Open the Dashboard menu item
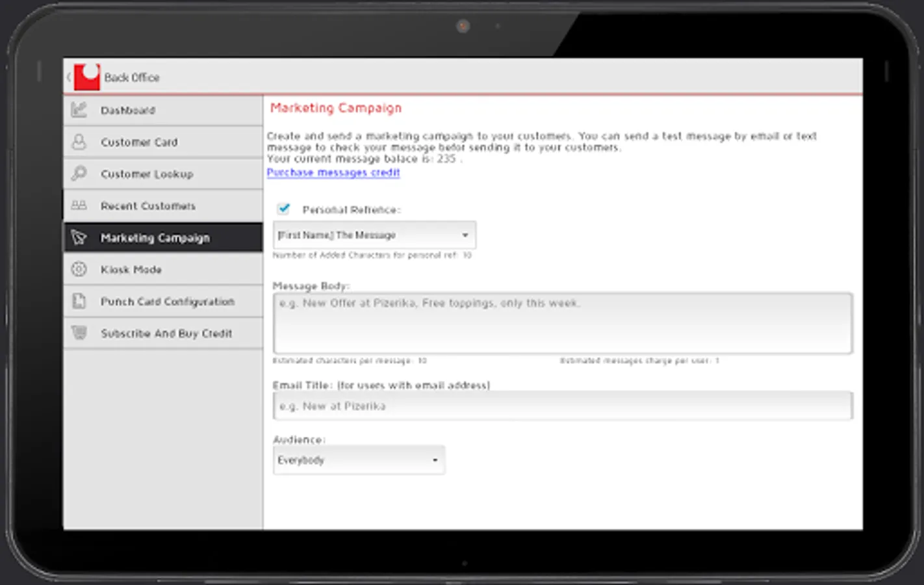924x585 pixels. tap(163, 110)
